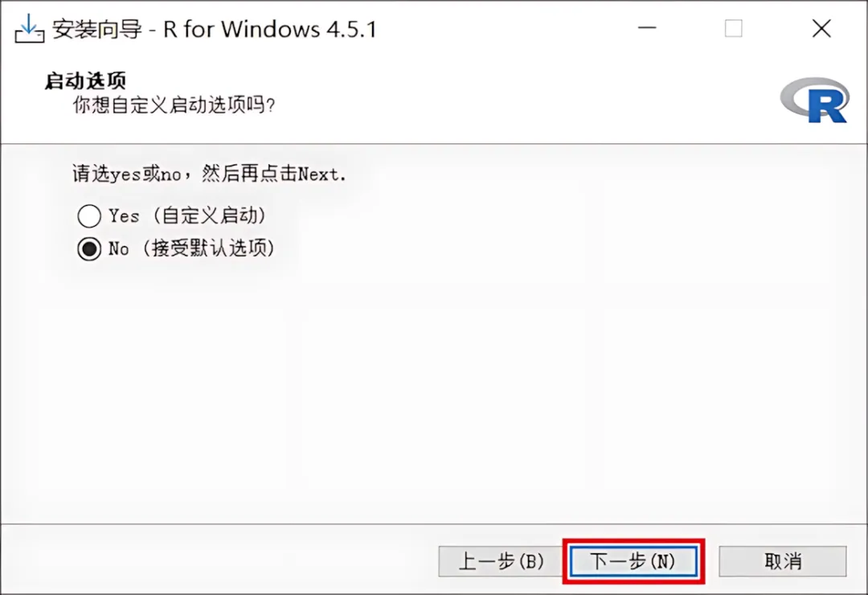Close the R for Windows installer
The image size is (868, 595).
click(x=821, y=28)
